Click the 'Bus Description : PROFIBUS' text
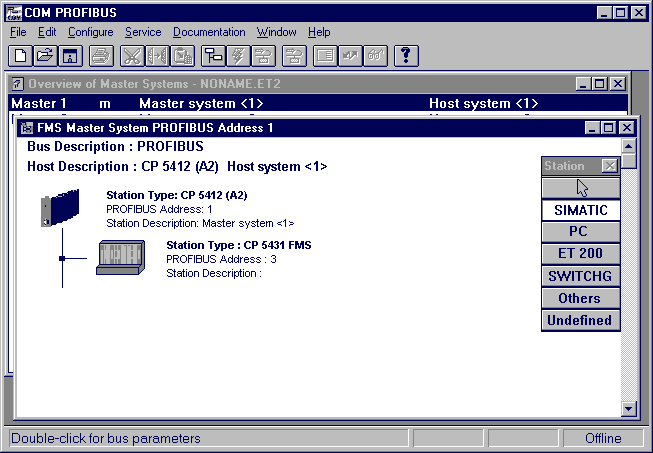Screen dimensions: 653x453 point(115,147)
